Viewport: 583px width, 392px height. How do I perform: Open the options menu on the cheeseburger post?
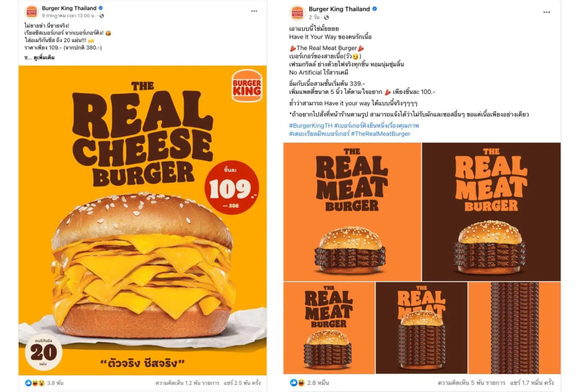tap(254, 11)
